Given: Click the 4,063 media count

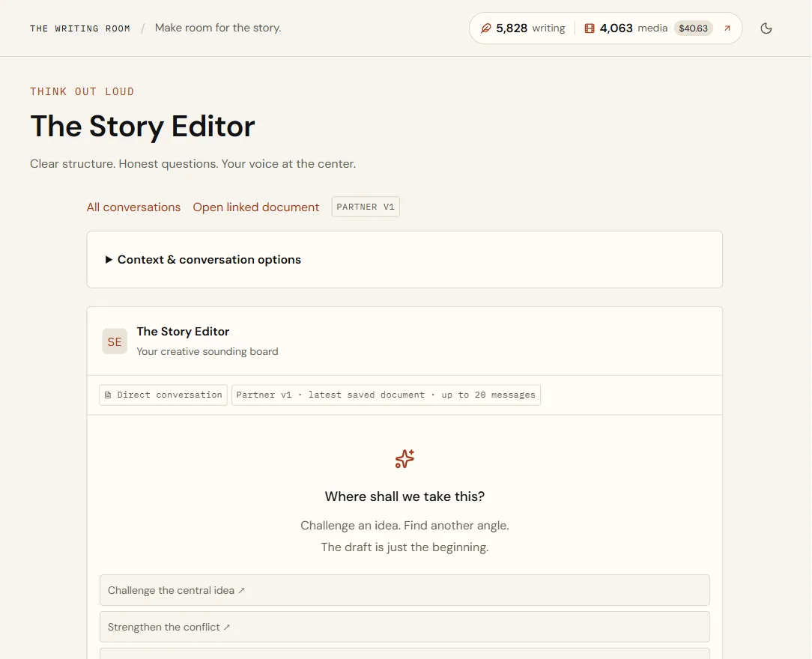Looking at the screenshot, I should point(633,28).
